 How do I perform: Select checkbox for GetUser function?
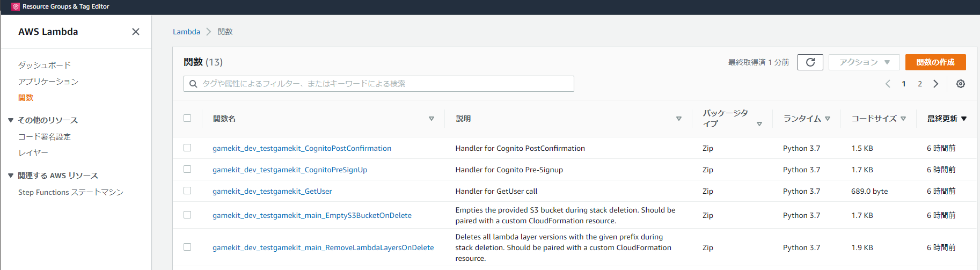[187, 191]
